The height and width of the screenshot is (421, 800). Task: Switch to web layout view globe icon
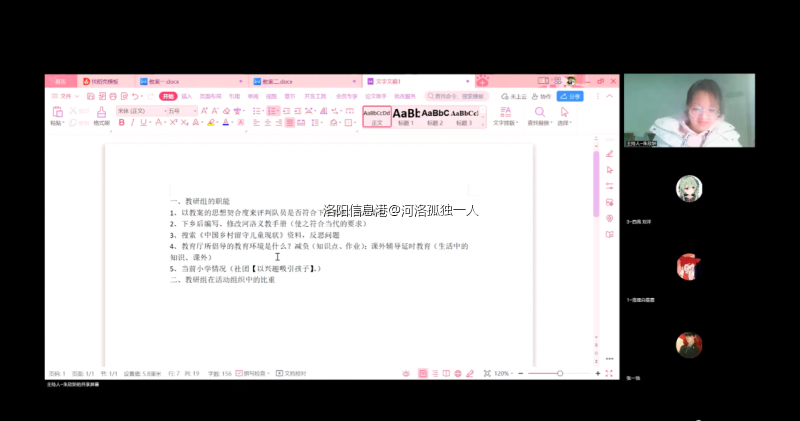click(x=458, y=374)
